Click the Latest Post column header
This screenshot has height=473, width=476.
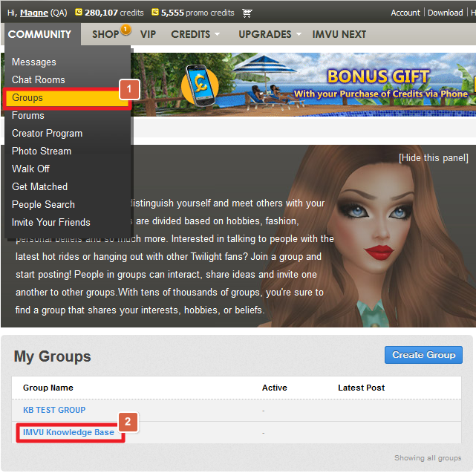tap(361, 388)
